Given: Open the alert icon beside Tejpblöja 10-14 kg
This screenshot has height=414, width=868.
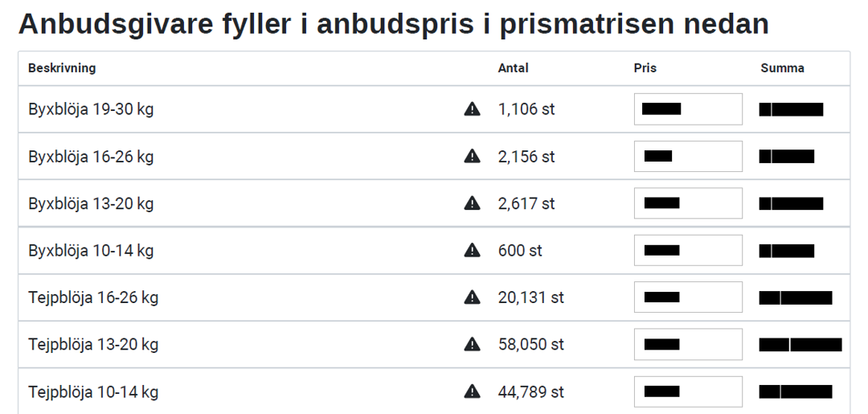Looking at the screenshot, I should click(x=472, y=391).
